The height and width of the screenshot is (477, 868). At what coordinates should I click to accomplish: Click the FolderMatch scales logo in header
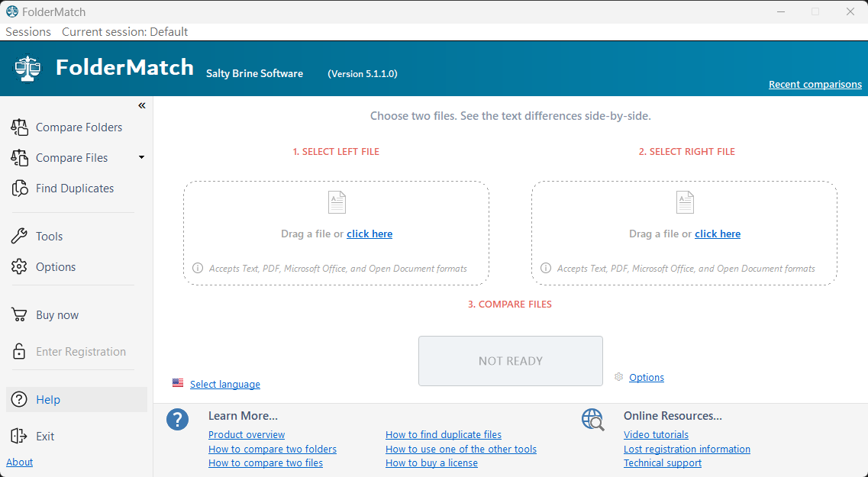[x=27, y=69]
